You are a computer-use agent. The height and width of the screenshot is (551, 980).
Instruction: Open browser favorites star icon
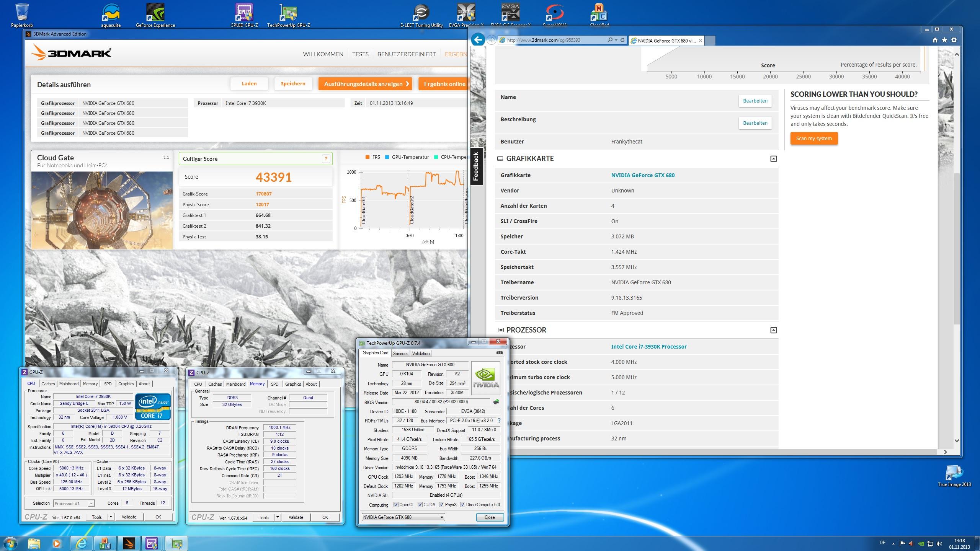click(x=944, y=40)
